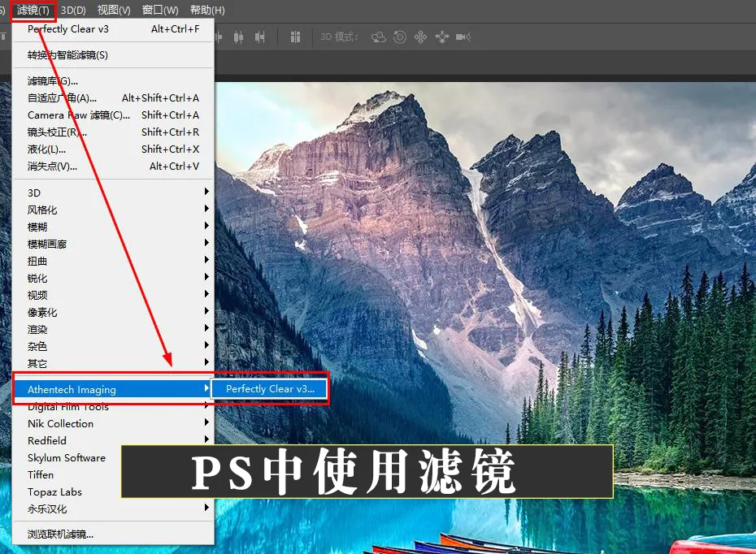Click the 3D zoom video camera icon
Image resolution: width=756 pixels, height=554 pixels.
[463, 37]
